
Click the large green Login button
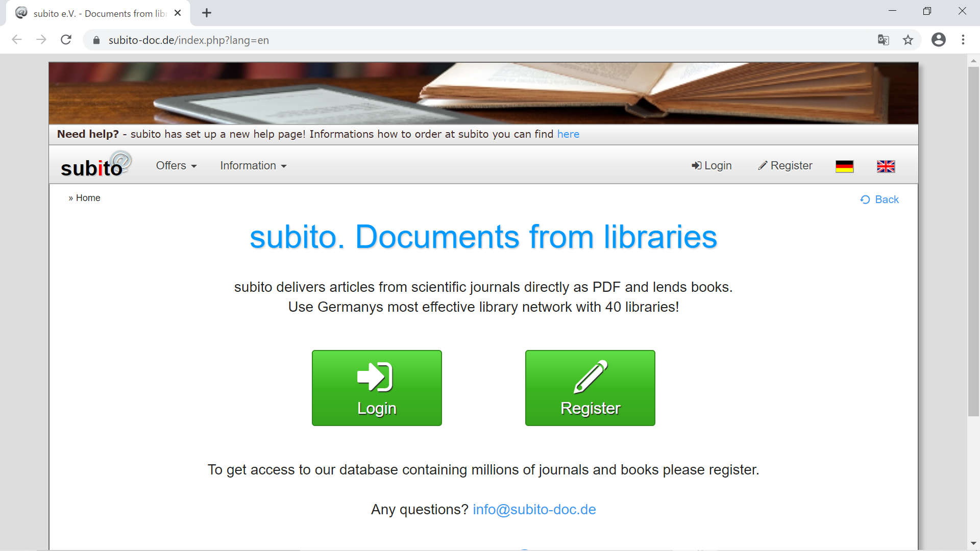pyautogui.click(x=377, y=388)
